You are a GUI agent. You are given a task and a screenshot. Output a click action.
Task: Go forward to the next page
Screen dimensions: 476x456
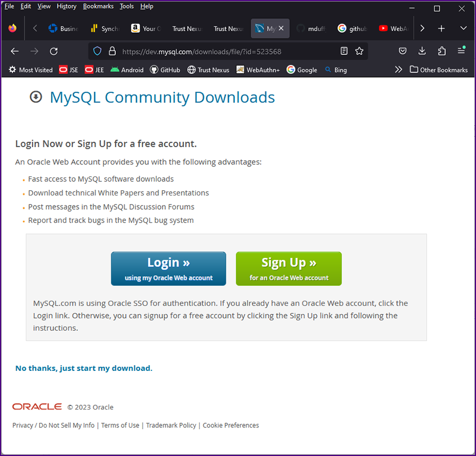tap(34, 51)
